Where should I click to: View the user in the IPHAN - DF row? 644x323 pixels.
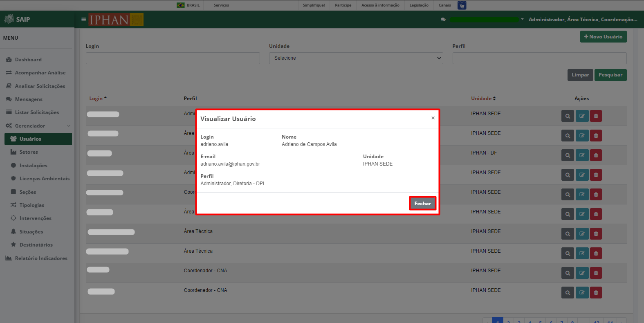pyautogui.click(x=568, y=155)
